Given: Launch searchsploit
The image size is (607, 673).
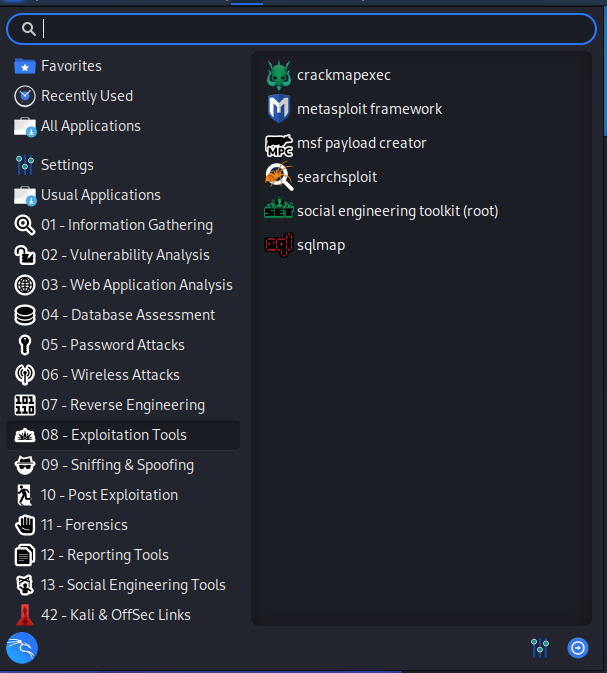Looking at the screenshot, I should [x=421, y=177].
